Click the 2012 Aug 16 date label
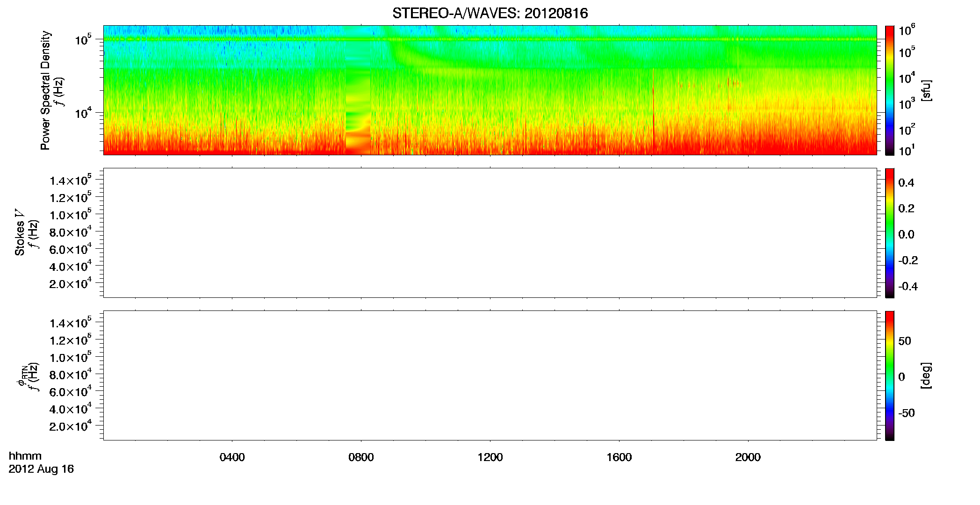The image size is (980, 505). [x=41, y=469]
